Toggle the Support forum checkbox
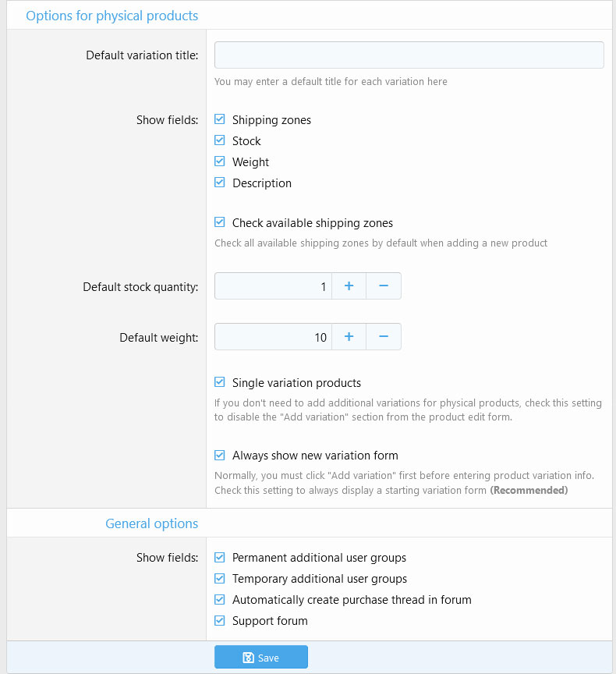Image resolution: width=616 pixels, height=674 pixels. pos(220,621)
